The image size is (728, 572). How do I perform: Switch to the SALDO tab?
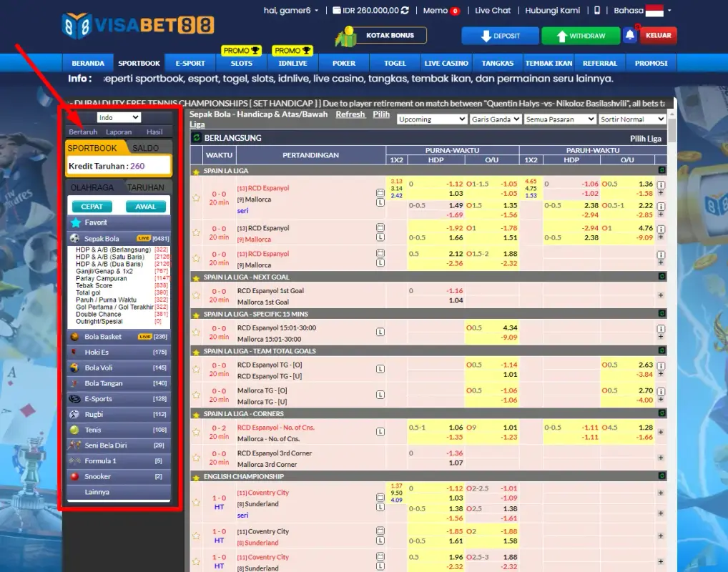pos(146,147)
